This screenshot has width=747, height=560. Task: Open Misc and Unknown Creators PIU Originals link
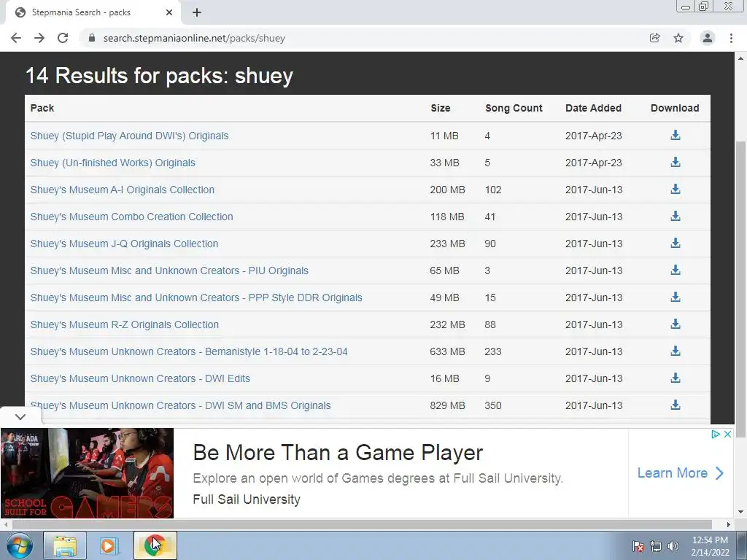click(169, 271)
